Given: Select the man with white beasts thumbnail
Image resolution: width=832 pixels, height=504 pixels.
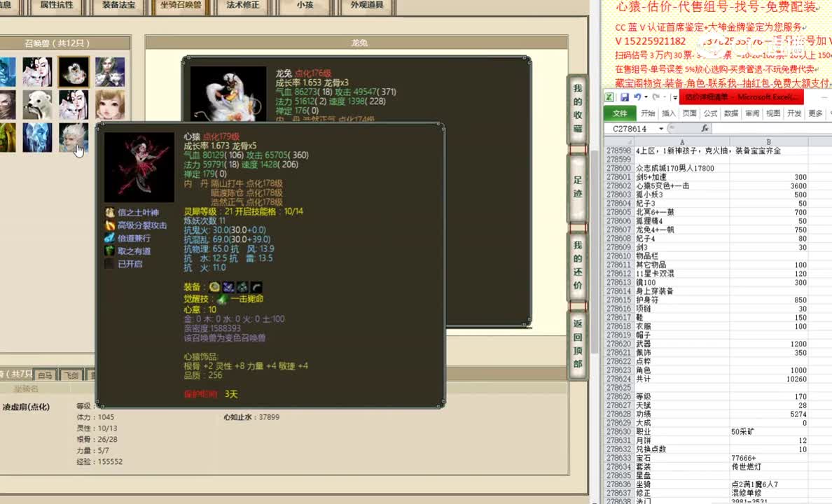Looking at the screenshot, I should [110, 71].
